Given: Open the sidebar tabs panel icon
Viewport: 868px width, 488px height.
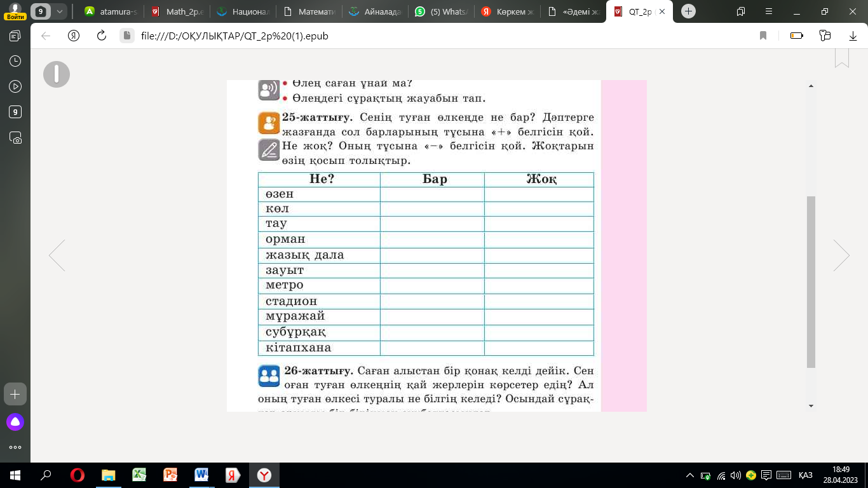Looking at the screenshot, I should (15, 36).
